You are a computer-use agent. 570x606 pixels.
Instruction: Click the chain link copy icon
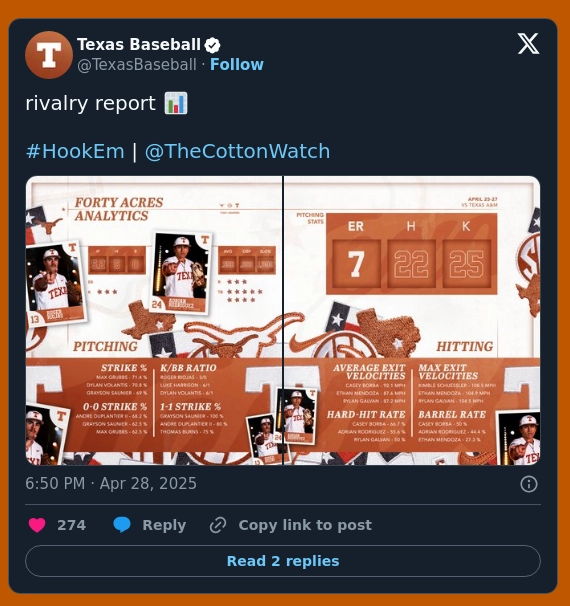(x=218, y=525)
